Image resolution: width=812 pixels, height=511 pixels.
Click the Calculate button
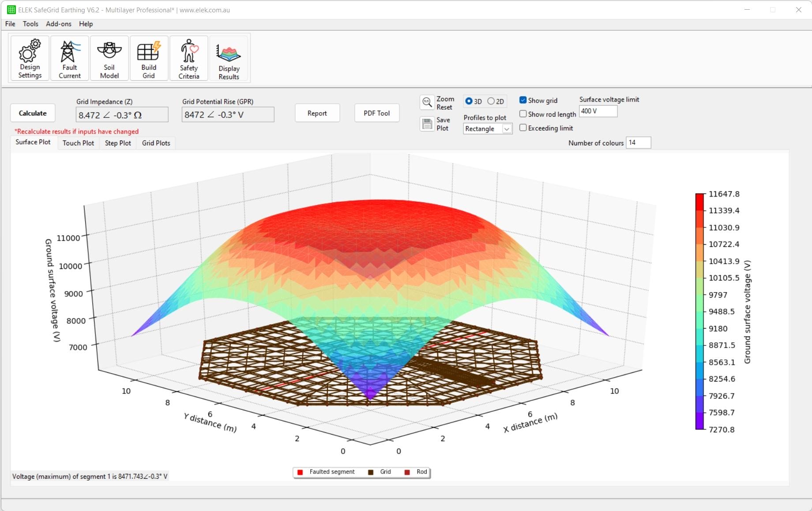pyautogui.click(x=32, y=113)
